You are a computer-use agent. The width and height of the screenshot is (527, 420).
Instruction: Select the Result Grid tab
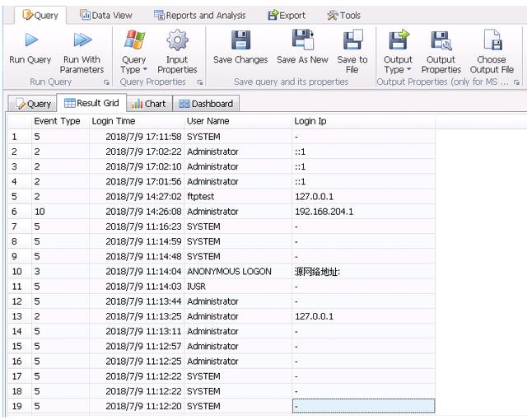pyautogui.click(x=91, y=103)
